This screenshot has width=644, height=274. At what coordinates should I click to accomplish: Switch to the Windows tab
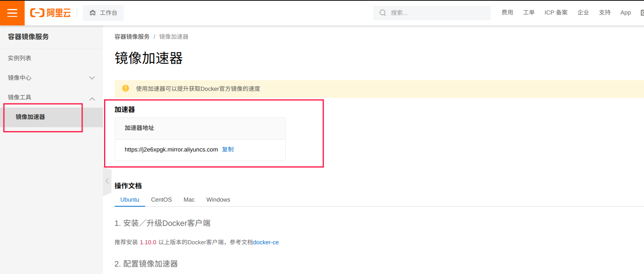[x=218, y=200]
